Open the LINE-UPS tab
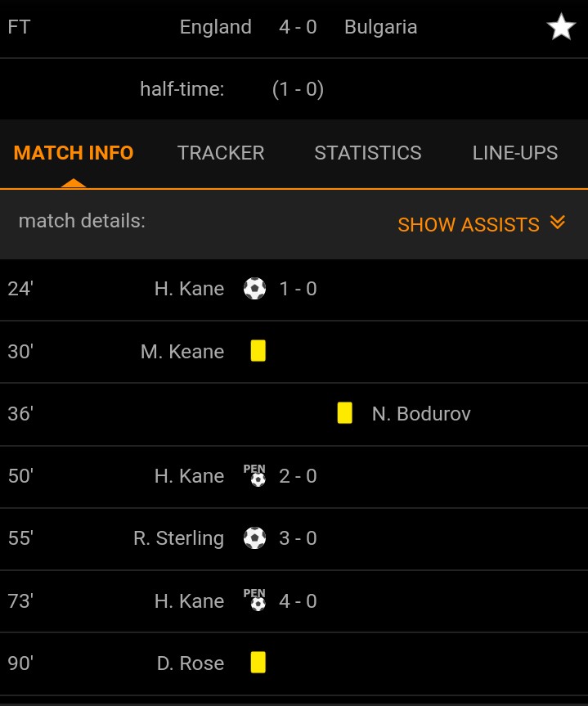588x706 pixels. (515, 153)
